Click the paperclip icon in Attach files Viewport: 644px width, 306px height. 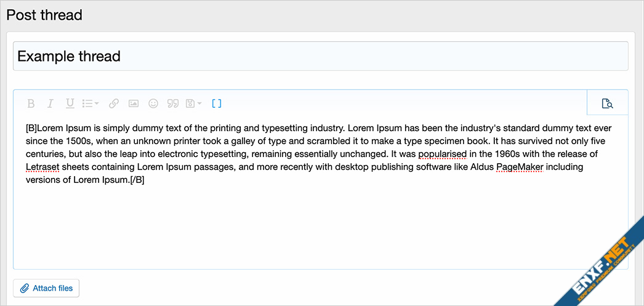(25, 288)
